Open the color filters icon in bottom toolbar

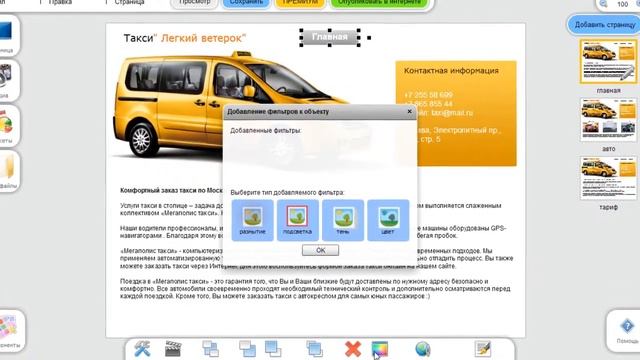(x=380, y=350)
